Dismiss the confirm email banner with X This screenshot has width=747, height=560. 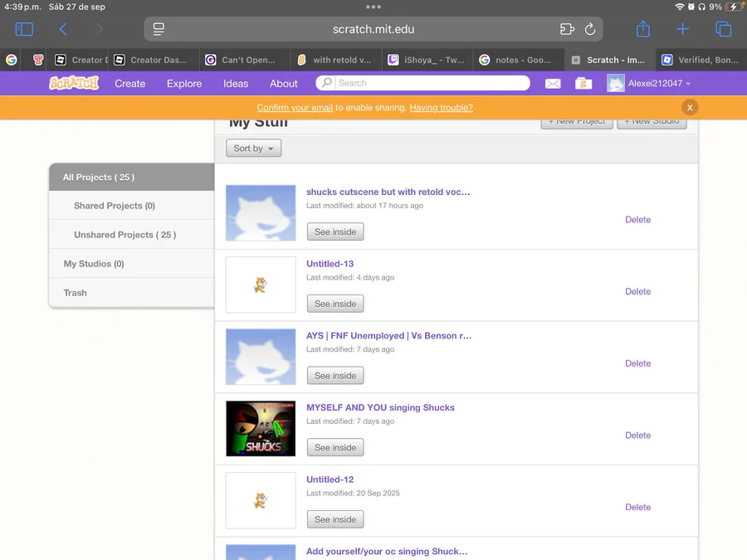point(690,108)
